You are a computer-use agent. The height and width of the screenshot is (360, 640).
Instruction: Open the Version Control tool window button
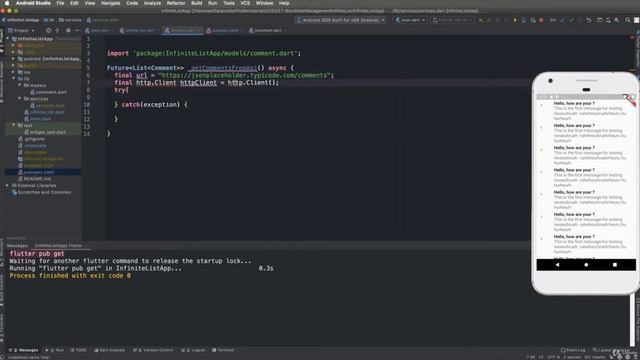pos(153,350)
